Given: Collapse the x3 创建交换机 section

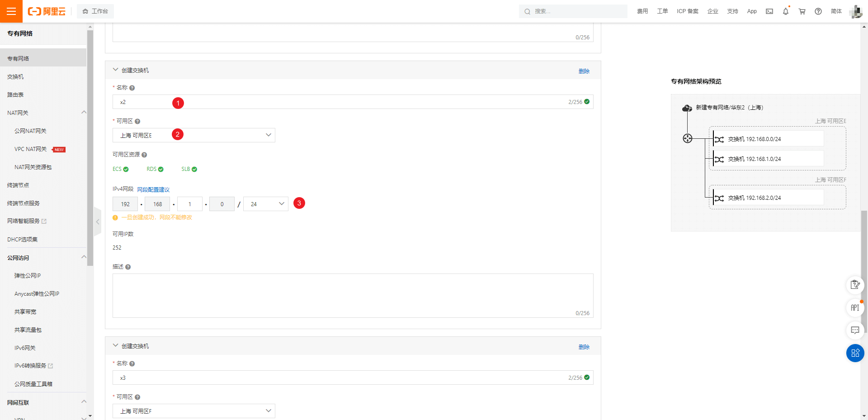Looking at the screenshot, I should pos(115,346).
